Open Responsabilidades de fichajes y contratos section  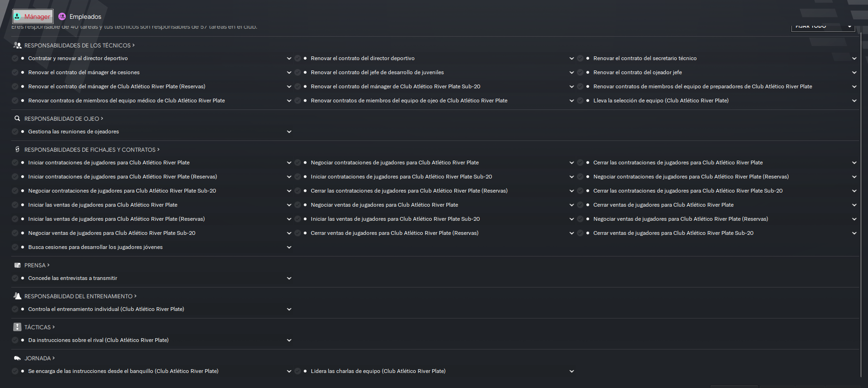tap(92, 150)
